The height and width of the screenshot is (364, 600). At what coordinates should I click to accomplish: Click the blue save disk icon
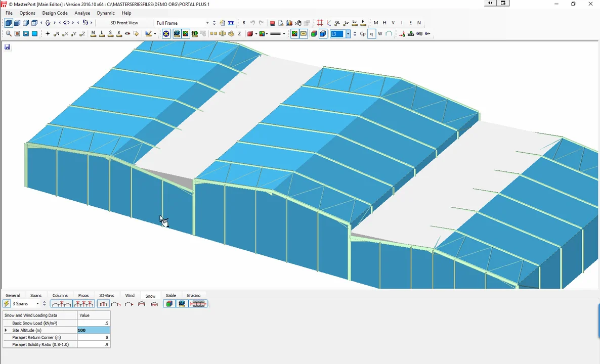[7, 47]
